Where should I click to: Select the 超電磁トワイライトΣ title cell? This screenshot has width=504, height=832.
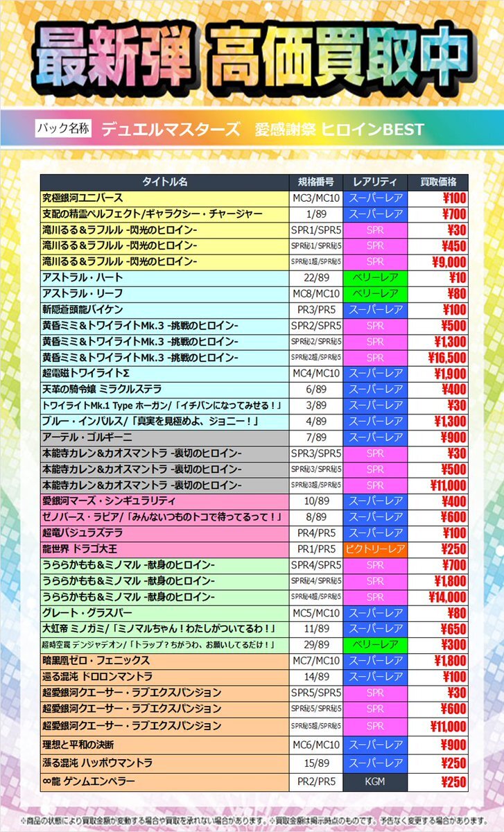(x=164, y=374)
